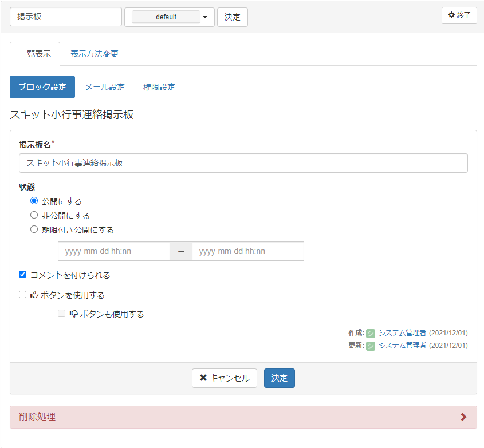Click the 決定 button in top bar

232,17
